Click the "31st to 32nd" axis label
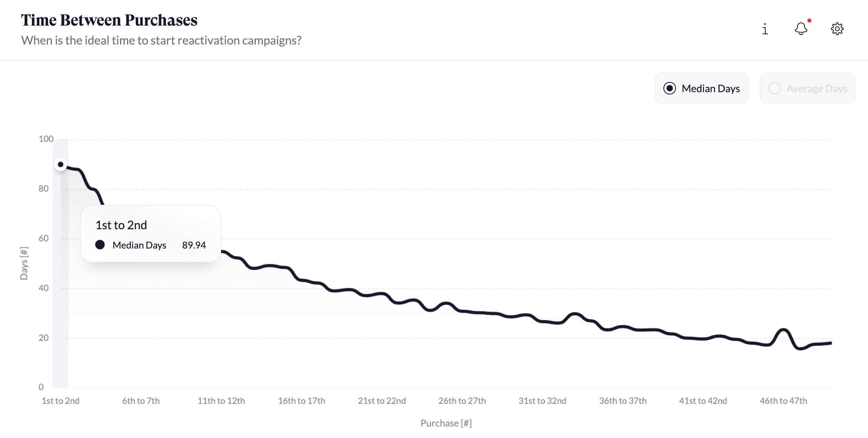Image resolution: width=868 pixels, height=438 pixels. click(x=543, y=401)
